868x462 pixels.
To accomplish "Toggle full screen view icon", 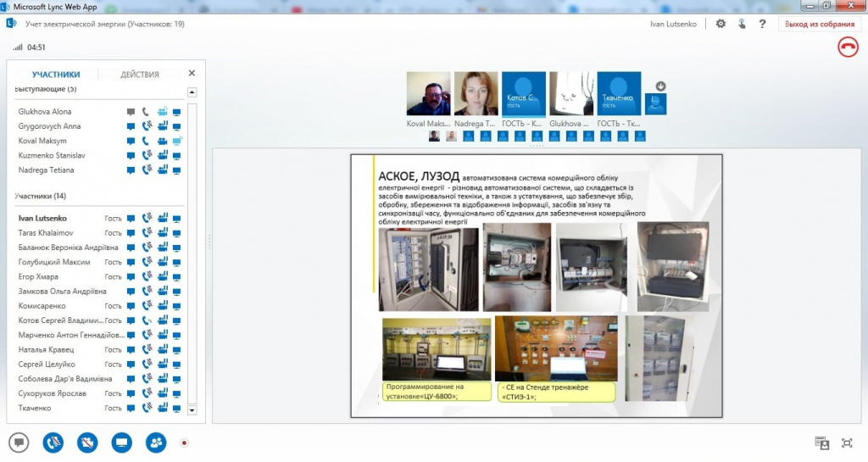I will coord(847,443).
